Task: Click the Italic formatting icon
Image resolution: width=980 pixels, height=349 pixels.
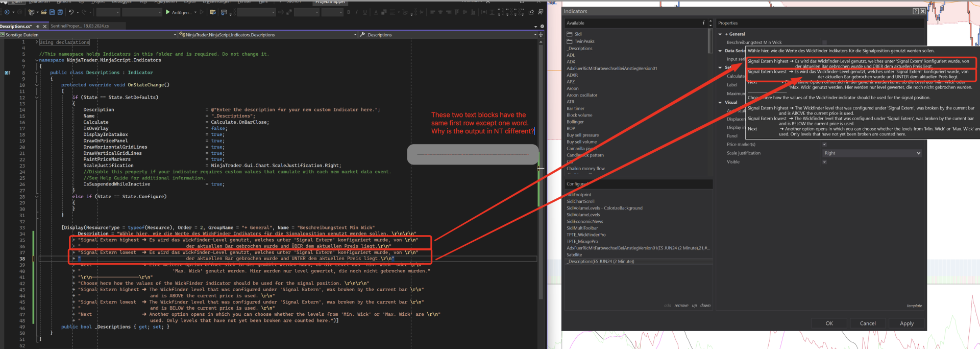Action: pos(357,12)
